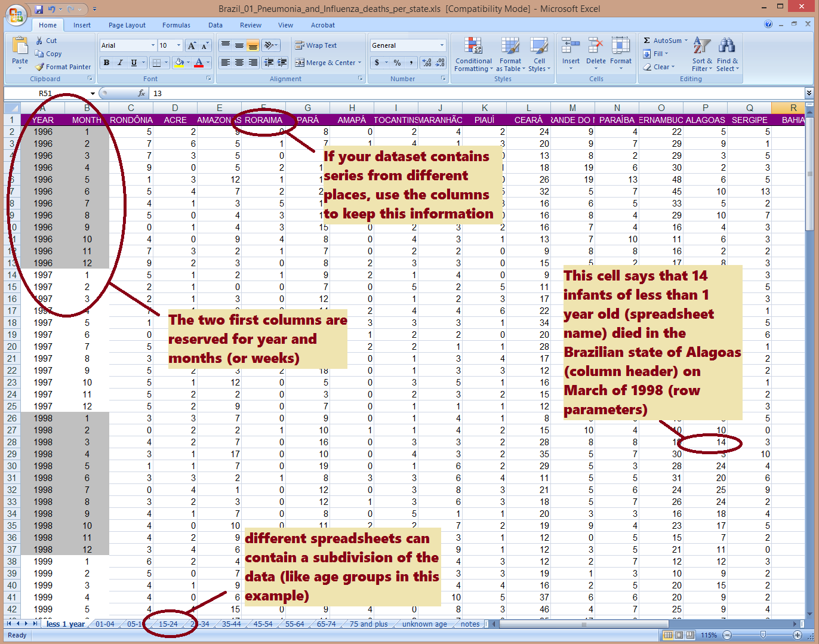
Task: Open the font name Arial dropdown
Action: coord(153,45)
